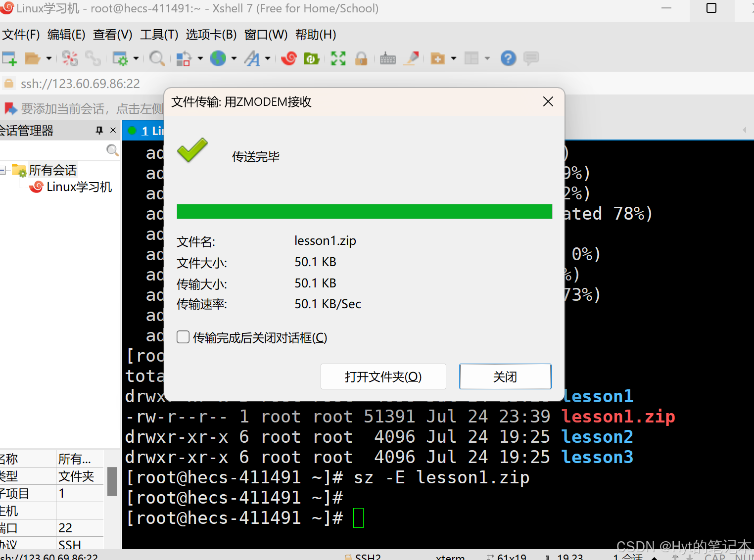
Task: Click the red flag add-session icon
Action: point(10,108)
